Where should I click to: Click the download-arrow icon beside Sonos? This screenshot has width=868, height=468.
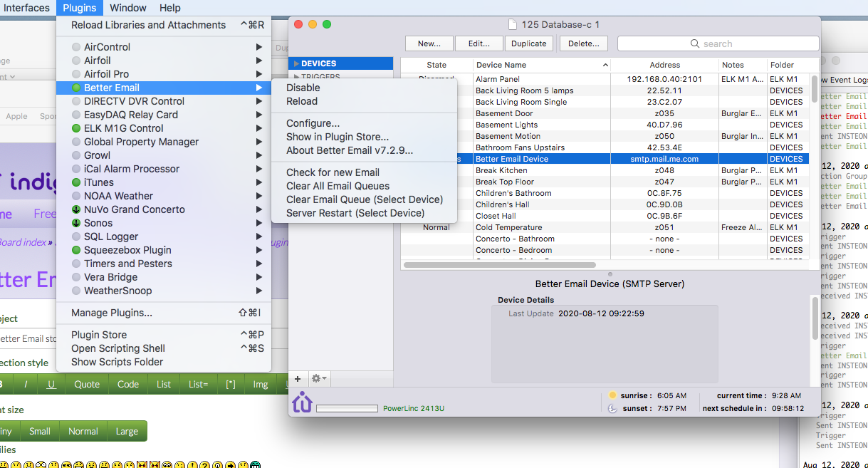(76, 223)
